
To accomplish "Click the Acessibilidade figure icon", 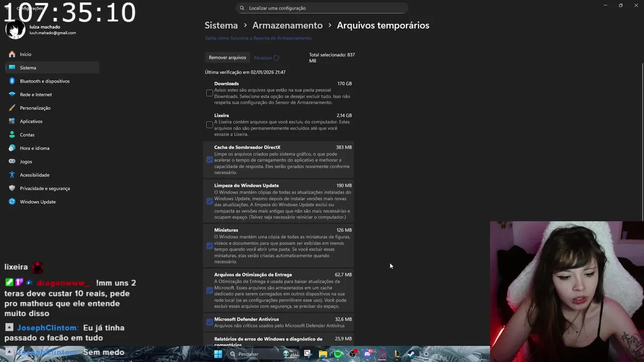I will (x=12, y=175).
